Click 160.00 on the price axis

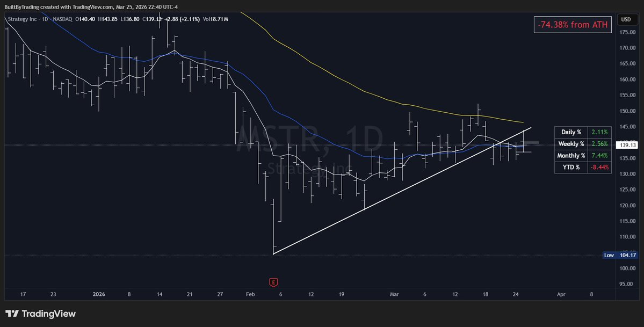[626, 79]
